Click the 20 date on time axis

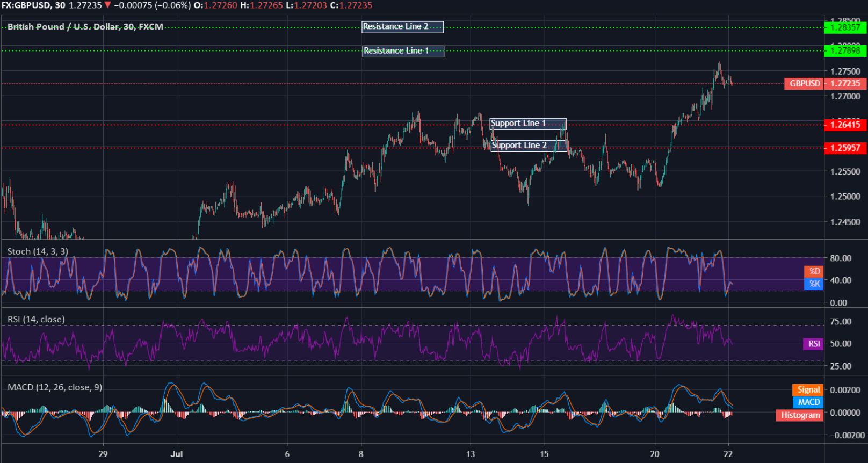point(654,454)
